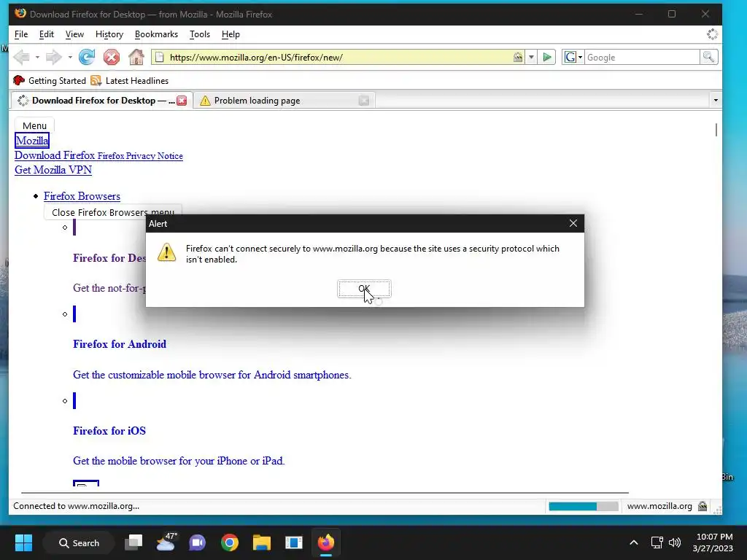The image size is (747, 560).
Task: Open the Getting Started bookmark
Action: (50, 80)
